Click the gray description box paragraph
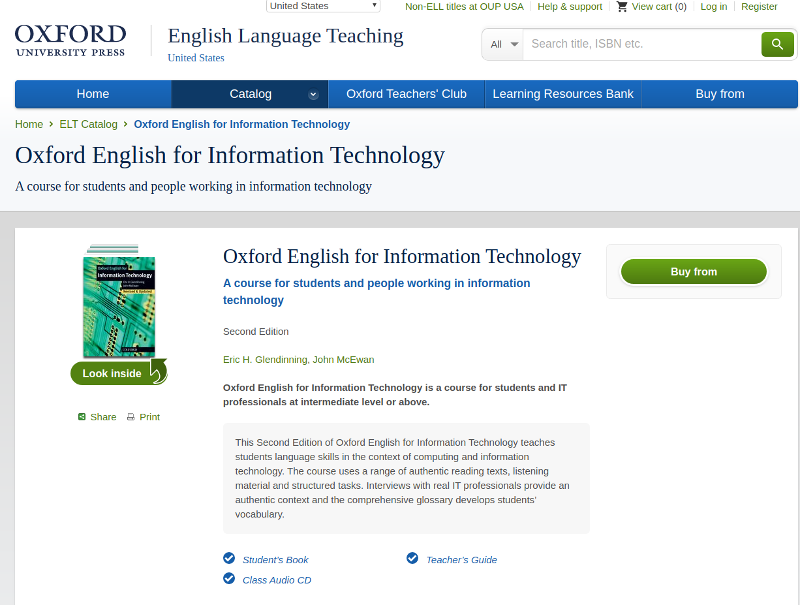Image resolution: width=800 pixels, height=605 pixels. (x=406, y=478)
